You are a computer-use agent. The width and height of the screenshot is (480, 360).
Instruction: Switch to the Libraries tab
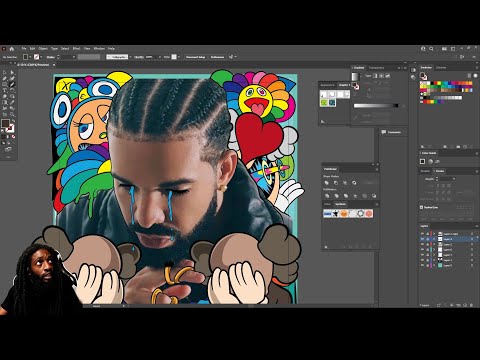pyautogui.click(x=441, y=67)
